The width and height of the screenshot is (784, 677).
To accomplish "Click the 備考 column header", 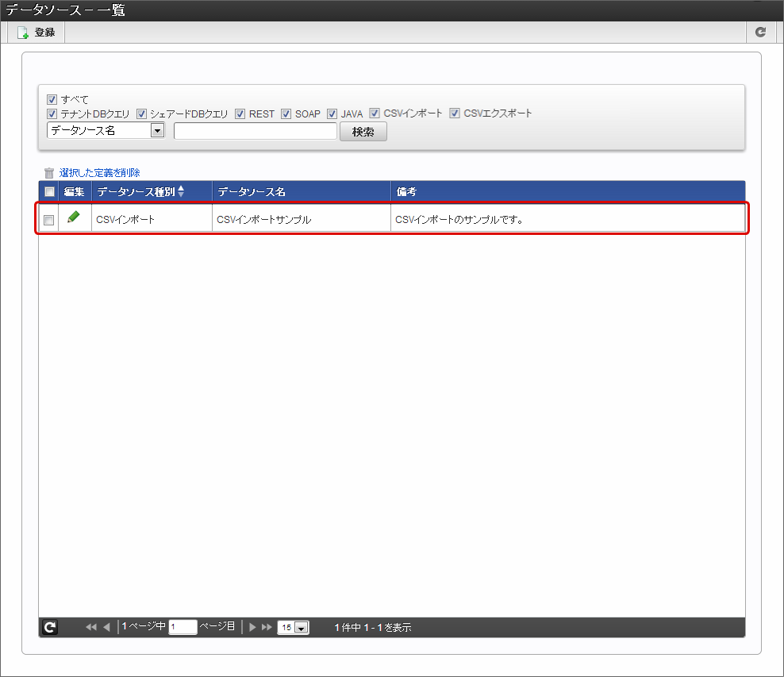I will pos(567,191).
